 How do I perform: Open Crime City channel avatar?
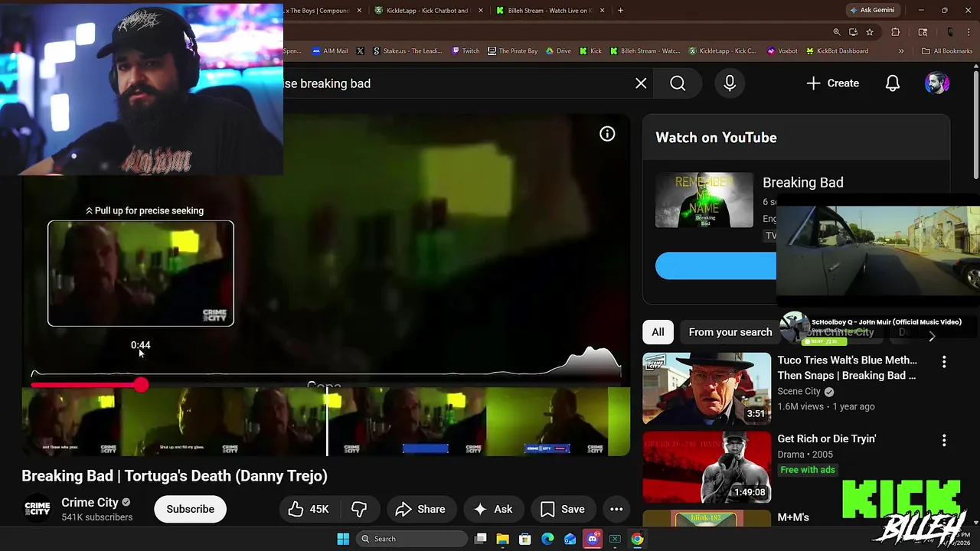coord(38,509)
